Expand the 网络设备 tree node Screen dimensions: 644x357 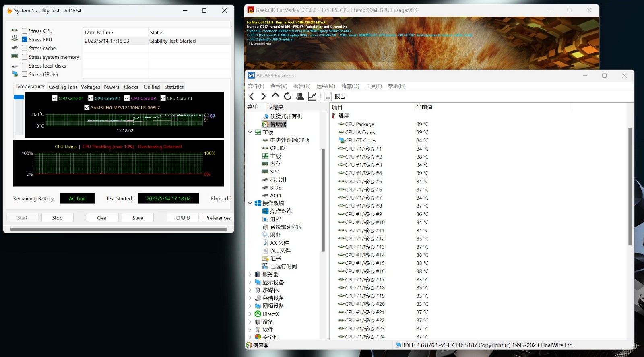click(250, 306)
